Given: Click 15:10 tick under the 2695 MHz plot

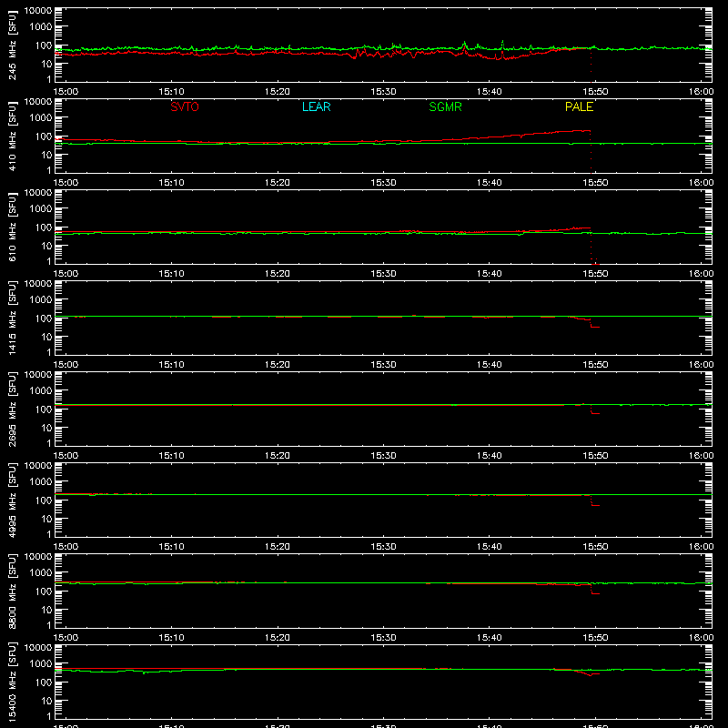Looking at the screenshot, I should tap(172, 456).
